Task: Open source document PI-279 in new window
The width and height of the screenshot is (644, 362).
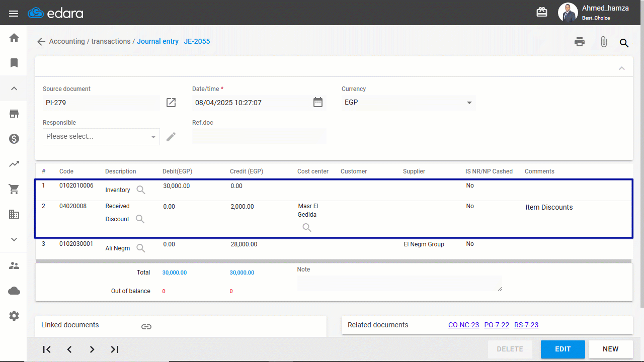Action: pyautogui.click(x=171, y=103)
